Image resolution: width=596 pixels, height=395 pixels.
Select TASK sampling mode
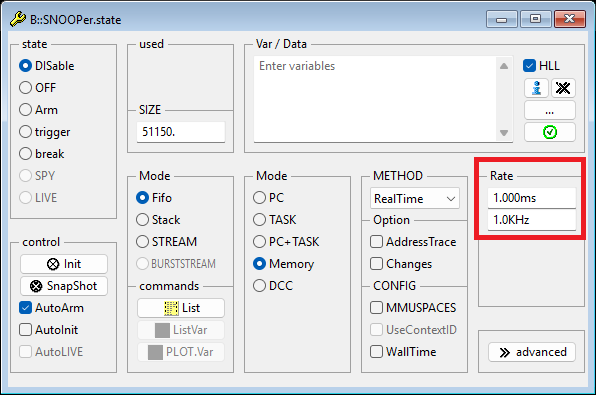(x=274, y=220)
